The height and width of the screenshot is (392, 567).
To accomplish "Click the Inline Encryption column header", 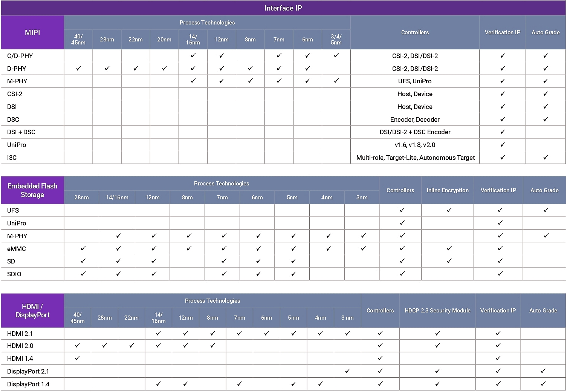I will click(x=447, y=190).
